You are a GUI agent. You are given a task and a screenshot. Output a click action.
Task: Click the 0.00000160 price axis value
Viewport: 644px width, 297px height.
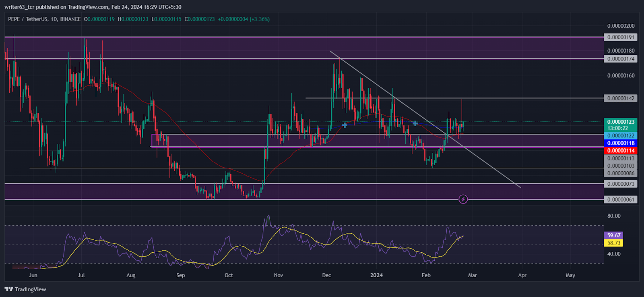pyautogui.click(x=621, y=76)
